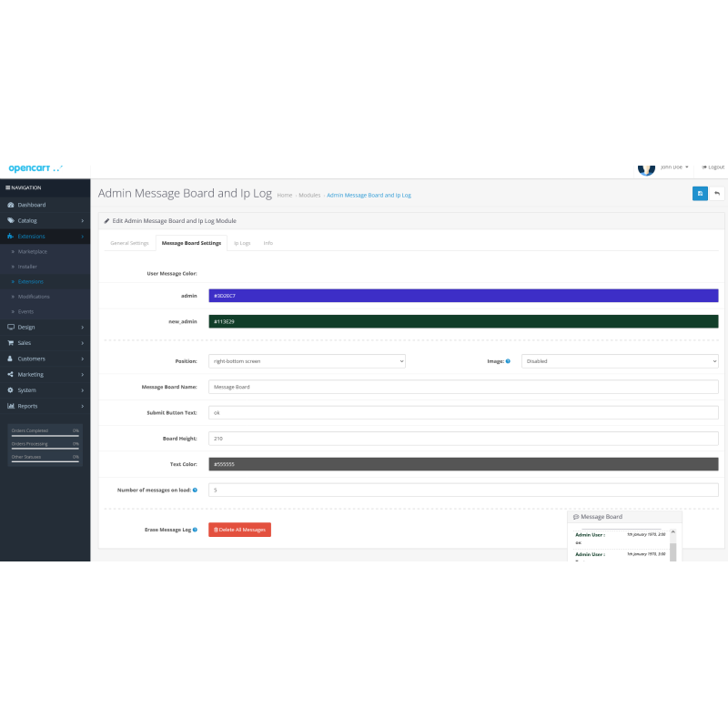Select the Catalog icon in the sidebar
Screen dimensions: 728x728
click(x=13, y=220)
